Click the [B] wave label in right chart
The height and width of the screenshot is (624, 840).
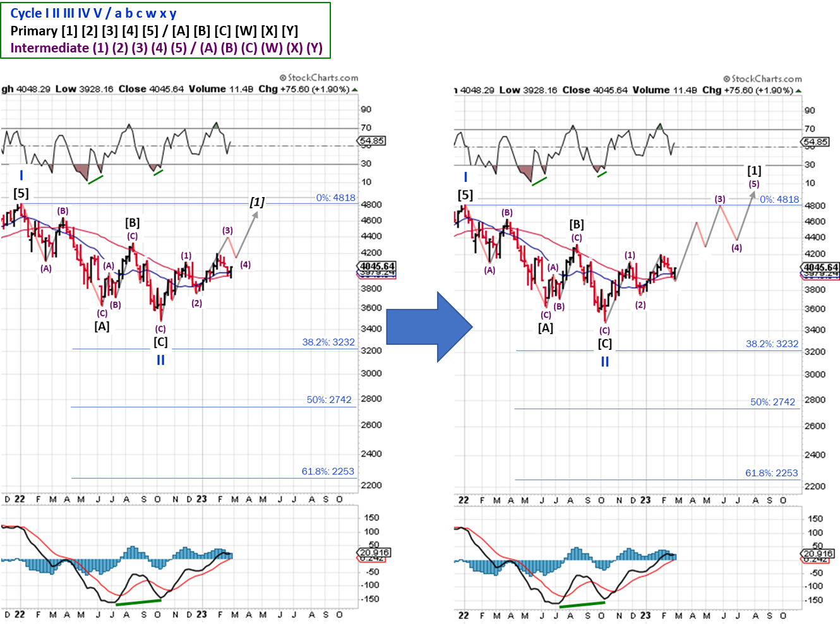(576, 225)
